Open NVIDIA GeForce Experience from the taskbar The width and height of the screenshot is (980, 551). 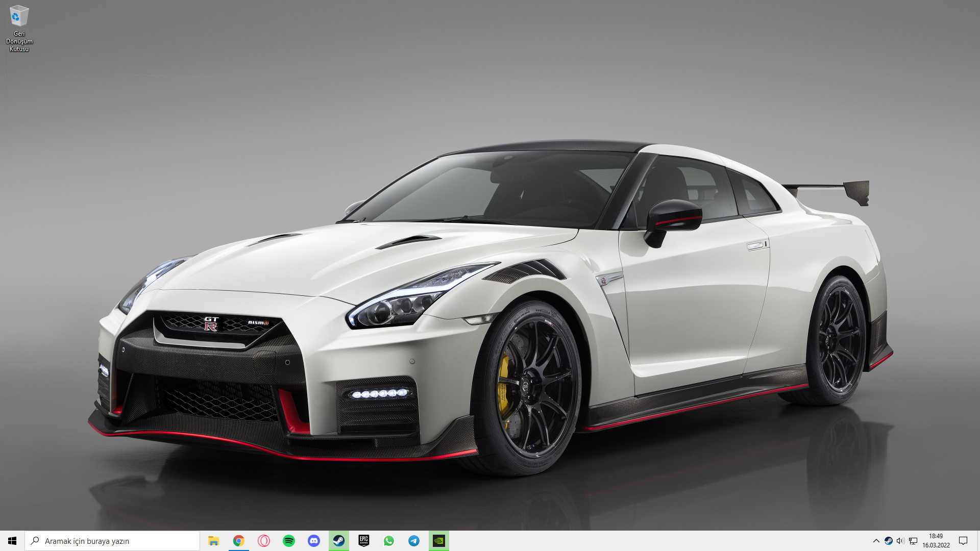[439, 541]
